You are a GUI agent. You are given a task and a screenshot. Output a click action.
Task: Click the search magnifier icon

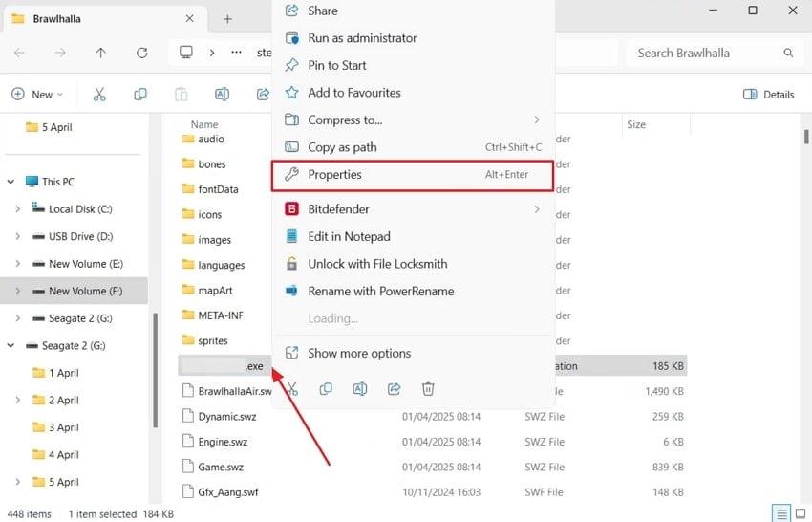pyautogui.click(x=788, y=53)
